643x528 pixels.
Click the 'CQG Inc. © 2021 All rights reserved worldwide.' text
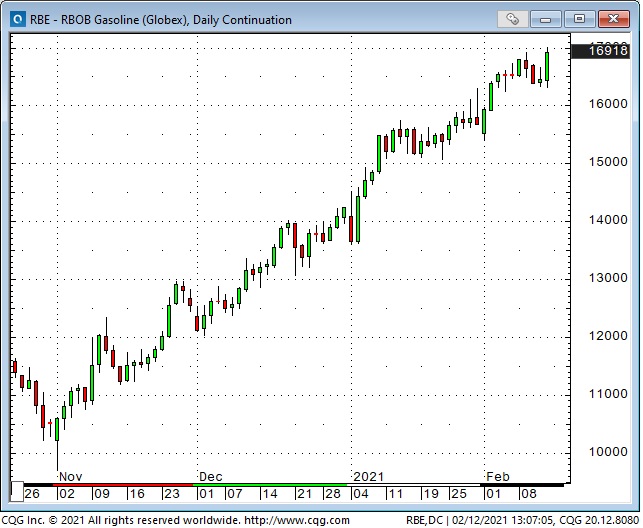(x=122, y=521)
